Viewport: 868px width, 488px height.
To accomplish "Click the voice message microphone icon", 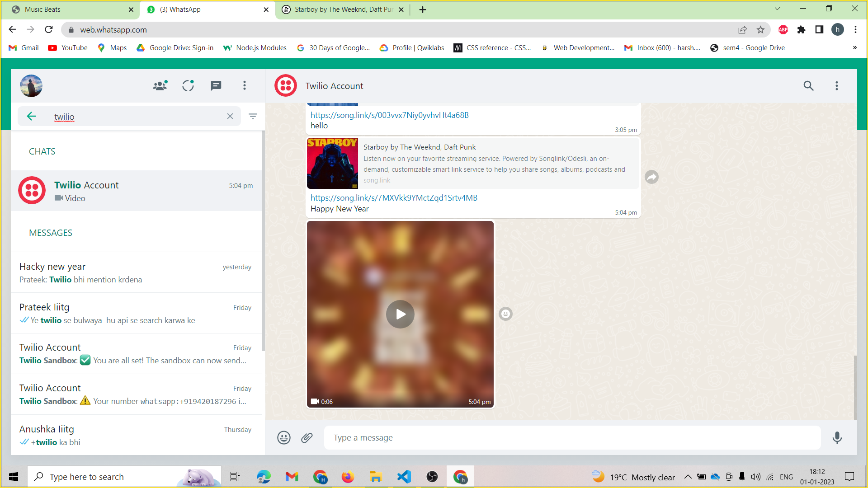I will pos(837,437).
